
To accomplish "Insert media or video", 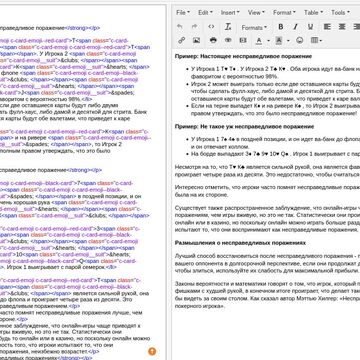I will 243,40.
